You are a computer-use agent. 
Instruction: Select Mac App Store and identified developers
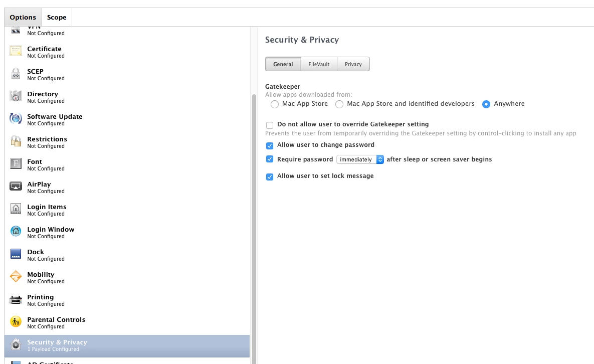click(x=339, y=104)
